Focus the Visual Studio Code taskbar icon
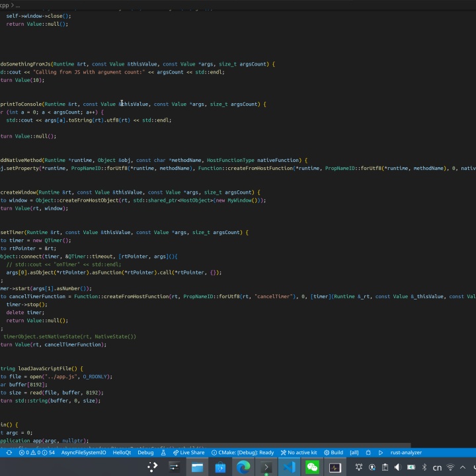 point(290,467)
